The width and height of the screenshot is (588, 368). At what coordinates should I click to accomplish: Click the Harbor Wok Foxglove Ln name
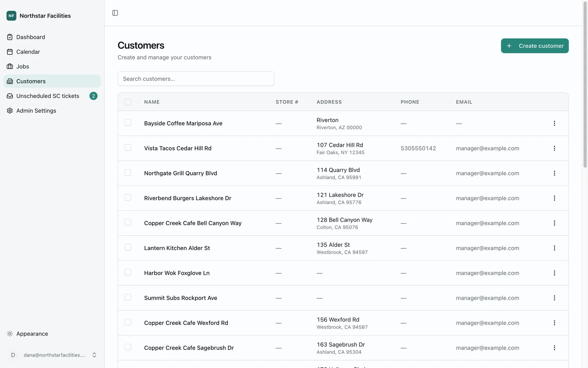177,273
